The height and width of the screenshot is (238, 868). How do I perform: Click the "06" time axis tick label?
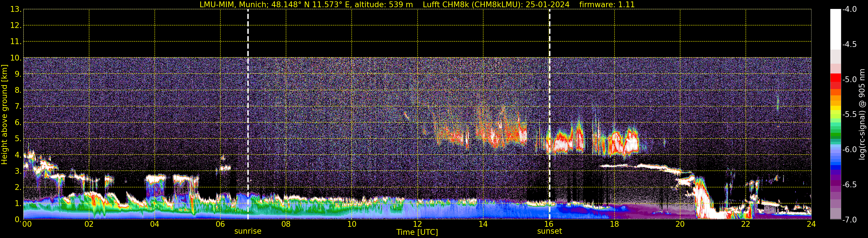pyautogui.click(x=220, y=224)
